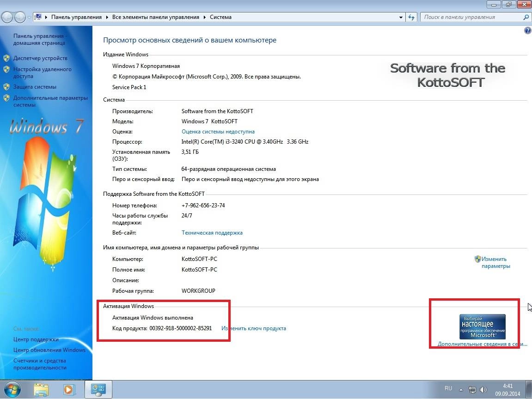Click the Control Panel taskbar button
The height and width of the screenshot is (399, 532).
click(98, 389)
